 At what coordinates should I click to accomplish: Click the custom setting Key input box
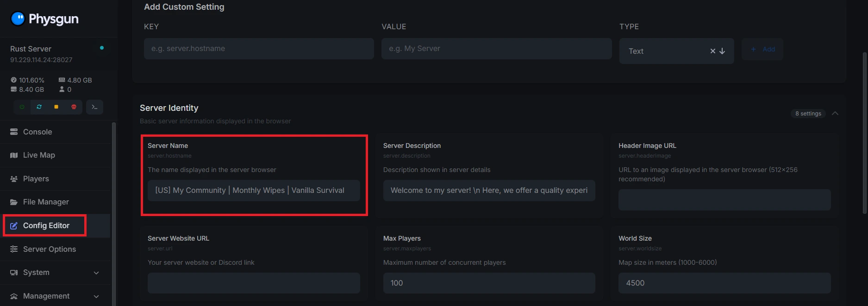coord(259,49)
